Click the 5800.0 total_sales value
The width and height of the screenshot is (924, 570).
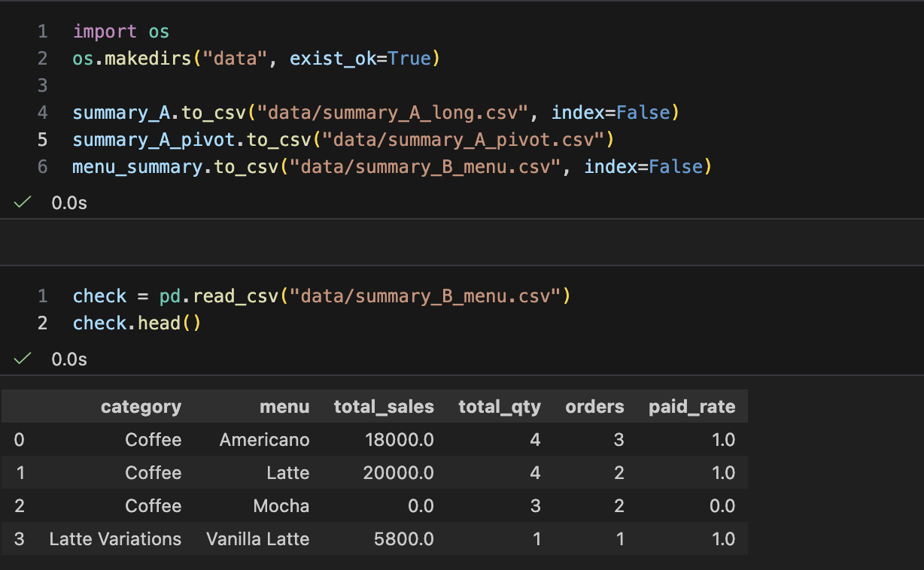403,538
